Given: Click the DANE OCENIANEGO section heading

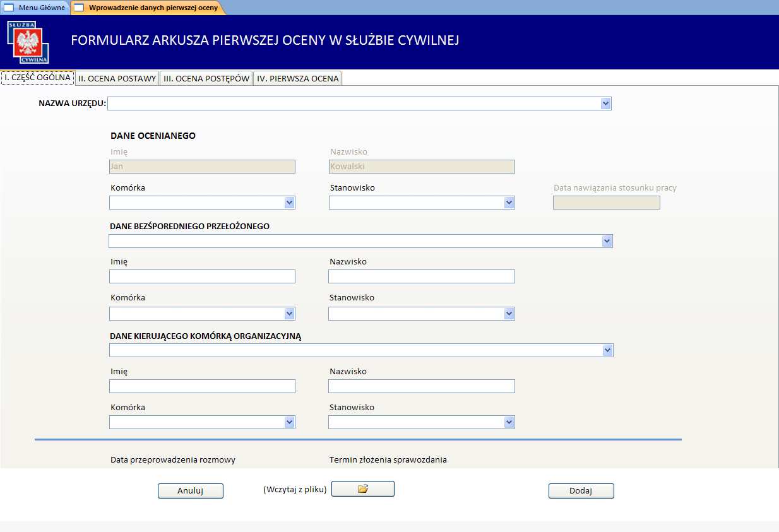Looking at the screenshot, I should pyautogui.click(x=153, y=136).
